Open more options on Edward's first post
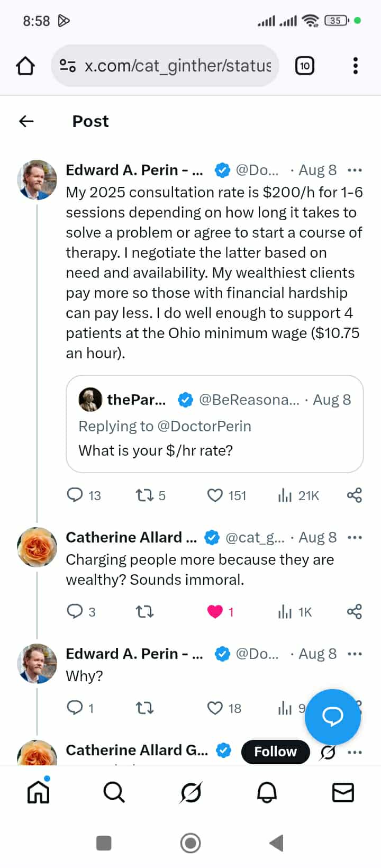 [355, 170]
